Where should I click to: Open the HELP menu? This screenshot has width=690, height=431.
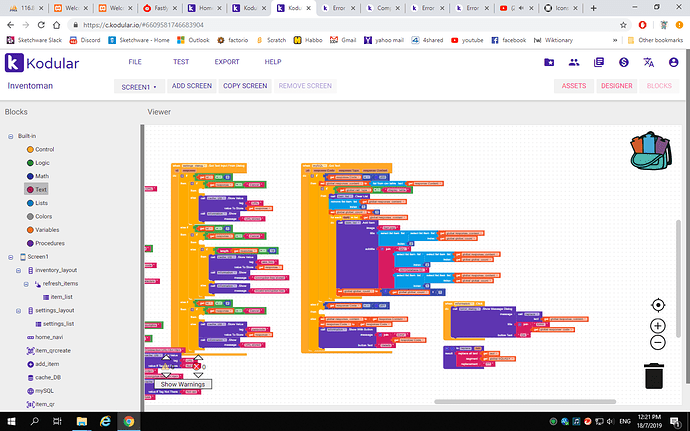(x=273, y=62)
